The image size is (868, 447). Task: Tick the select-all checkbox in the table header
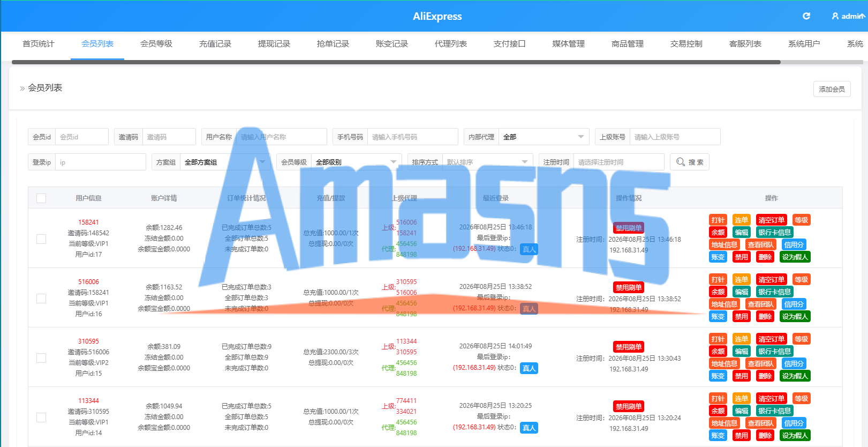pyautogui.click(x=41, y=198)
